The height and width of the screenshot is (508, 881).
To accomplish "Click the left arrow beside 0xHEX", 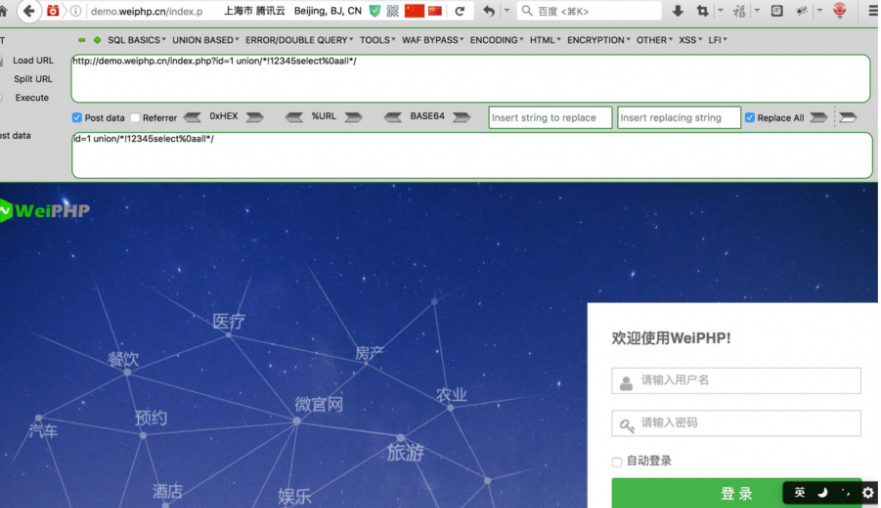I will coord(192,117).
